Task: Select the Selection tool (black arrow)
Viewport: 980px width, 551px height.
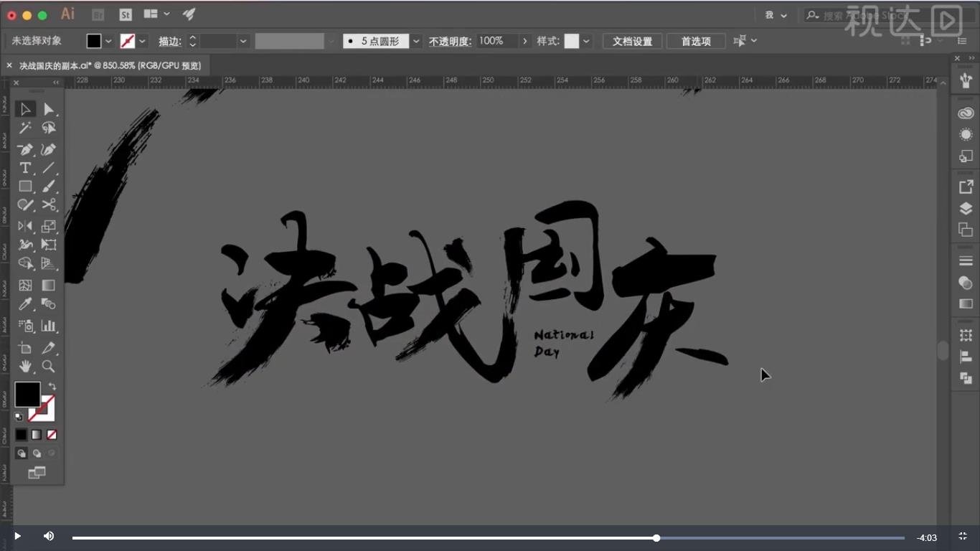Action: (25, 109)
